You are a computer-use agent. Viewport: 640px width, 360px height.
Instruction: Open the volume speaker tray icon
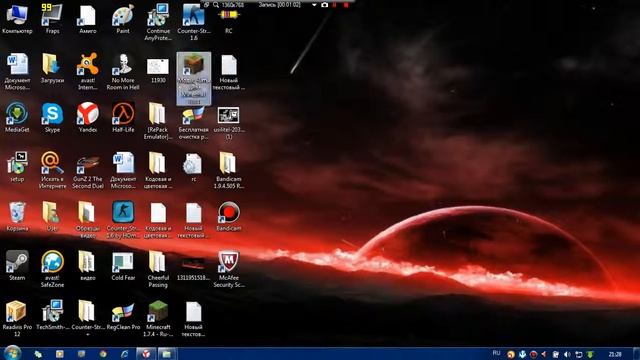coord(567,354)
